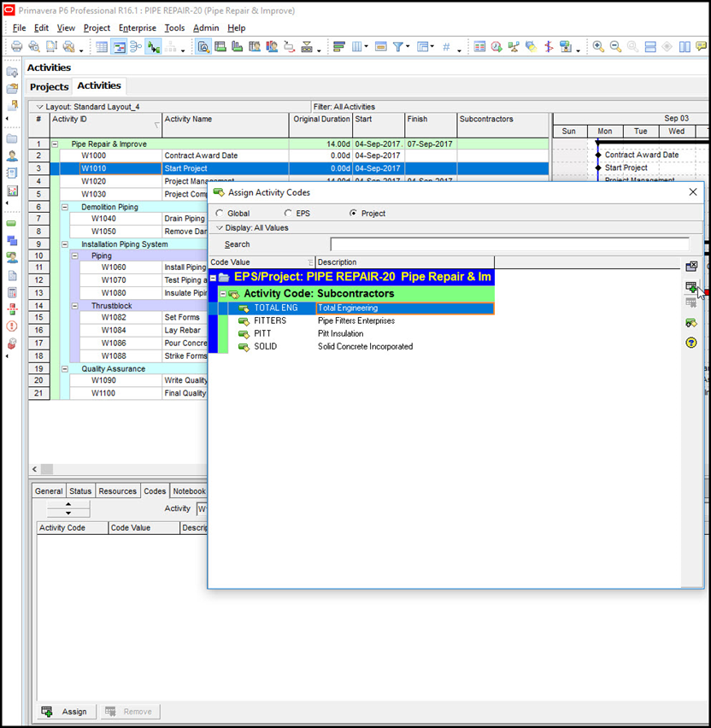Click the Group and Sort icon
This screenshot has width=711, height=728.
pos(423,46)
